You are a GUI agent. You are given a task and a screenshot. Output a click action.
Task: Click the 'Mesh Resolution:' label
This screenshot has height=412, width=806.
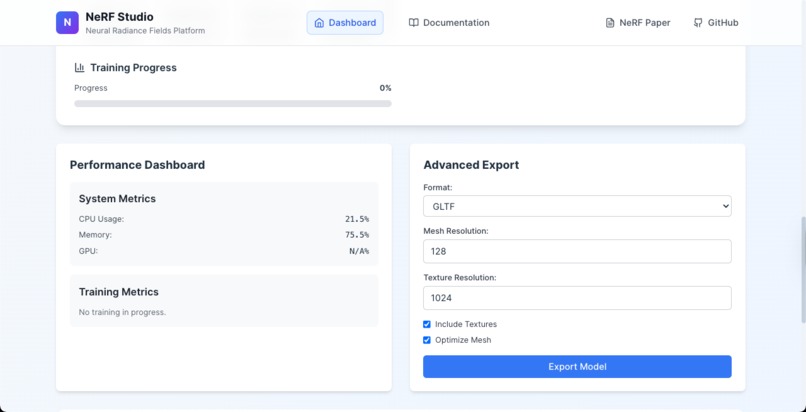click(456, 231)
